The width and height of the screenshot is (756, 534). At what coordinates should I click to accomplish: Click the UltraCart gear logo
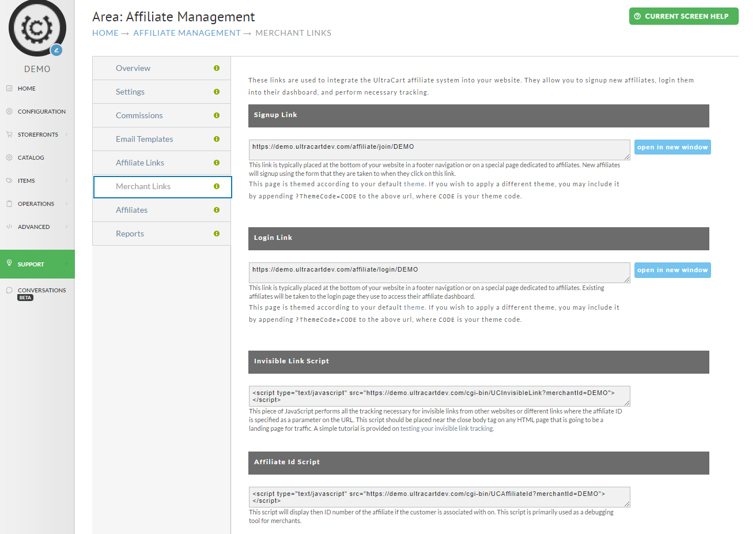[x=37, y=28]
